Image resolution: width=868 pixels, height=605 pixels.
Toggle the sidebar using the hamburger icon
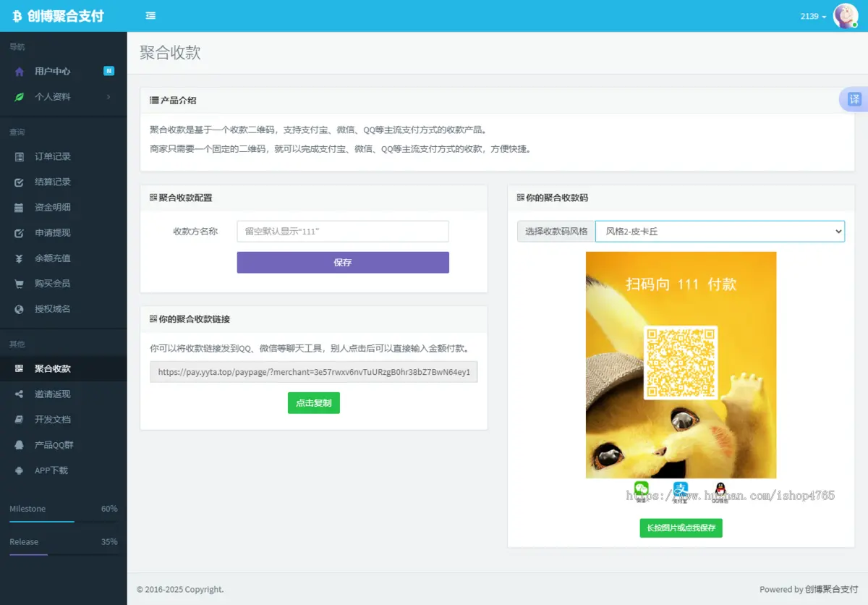coord(150,15)
